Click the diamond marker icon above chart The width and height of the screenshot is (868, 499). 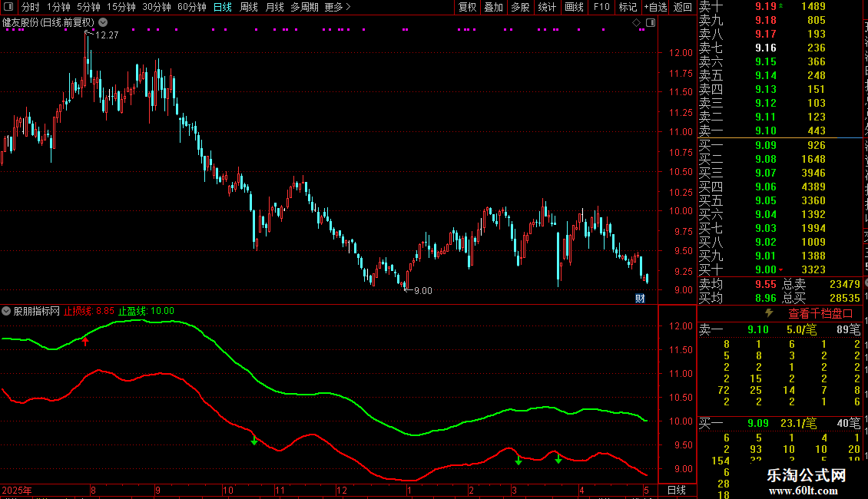(x=636, y=23)
